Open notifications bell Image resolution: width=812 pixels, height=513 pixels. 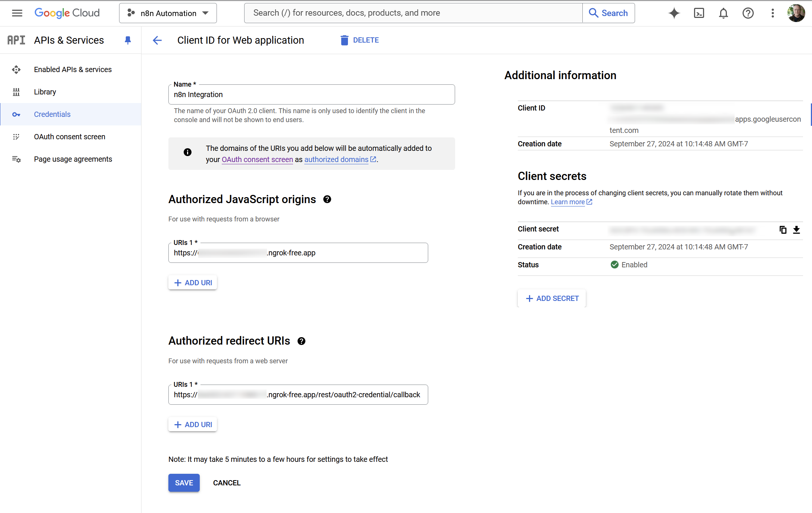click(x=724, y=13)
